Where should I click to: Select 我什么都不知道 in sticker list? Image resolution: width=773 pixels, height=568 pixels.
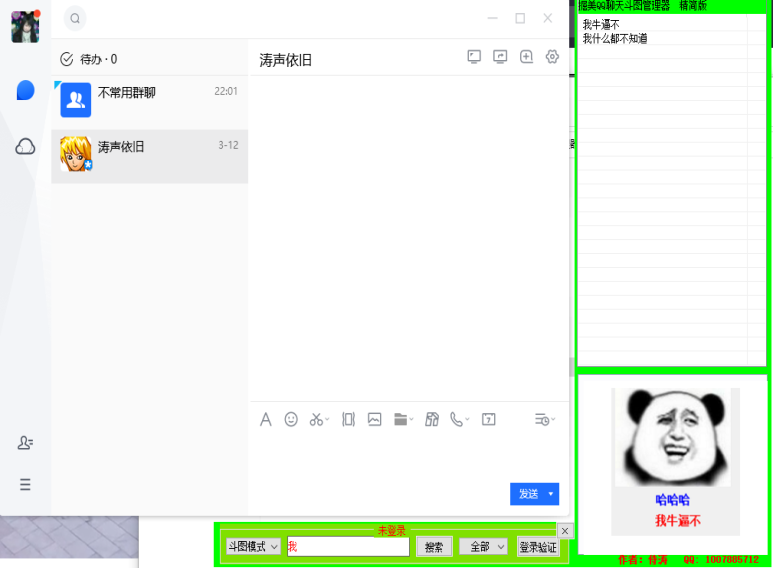pyautogui.click(x=615, y=38)
